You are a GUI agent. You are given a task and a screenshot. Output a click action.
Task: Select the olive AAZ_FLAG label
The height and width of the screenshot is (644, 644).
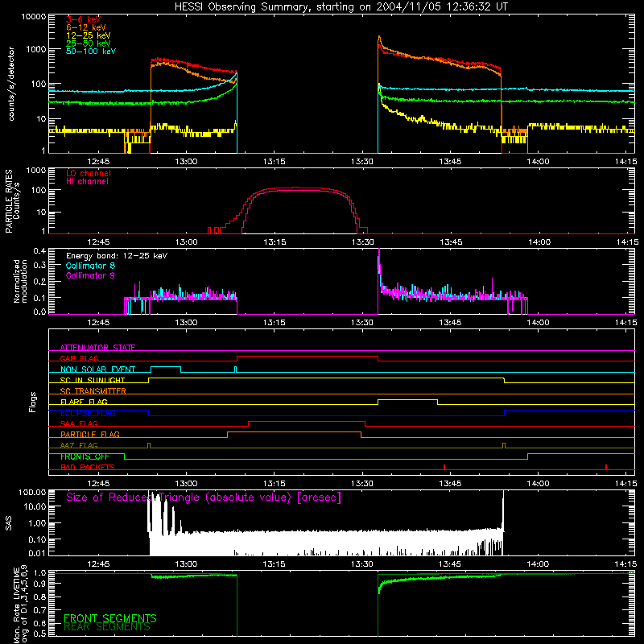(79, 445)
